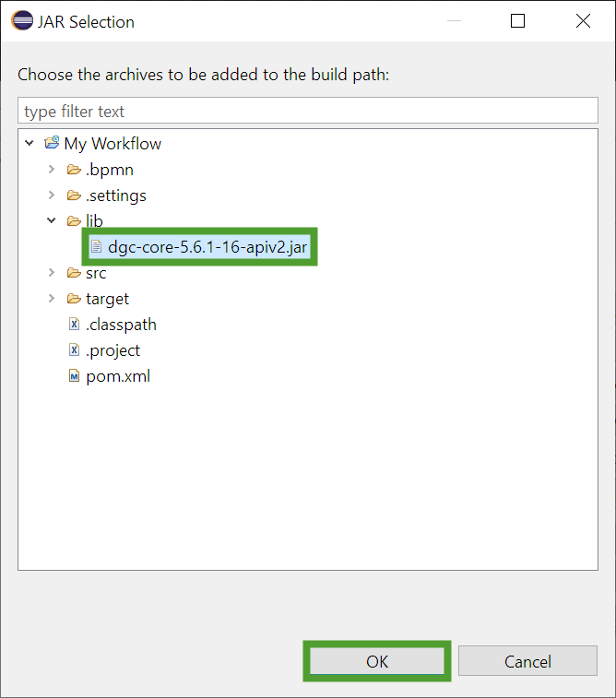Screen dimensions: 616x698
Task: Select the .project file entry
Action: (x=113, y=350)
